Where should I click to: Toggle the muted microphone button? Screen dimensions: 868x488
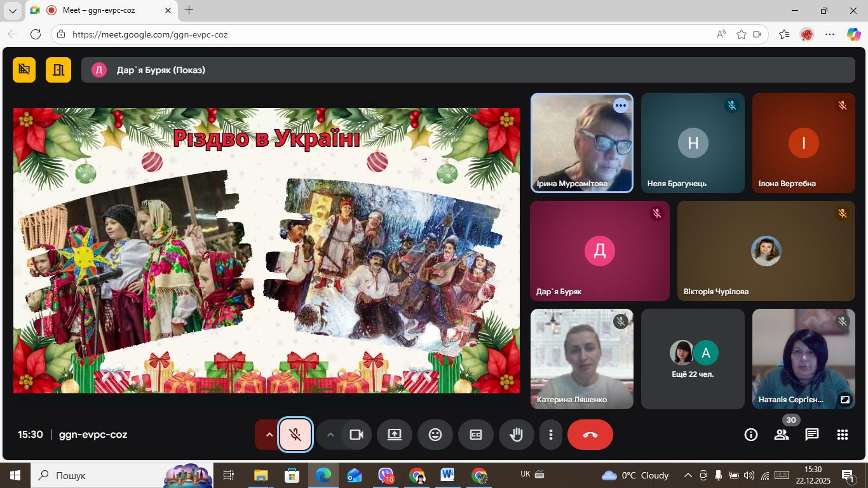pos(295,435)
